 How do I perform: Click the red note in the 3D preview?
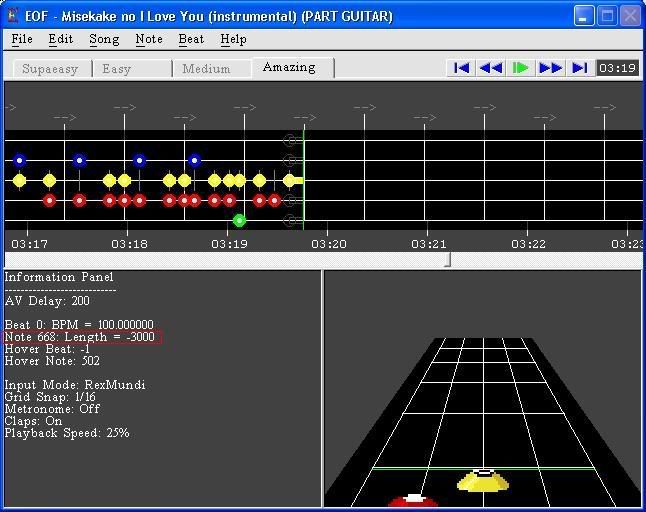pyautogui.click(x=413, y=500)
